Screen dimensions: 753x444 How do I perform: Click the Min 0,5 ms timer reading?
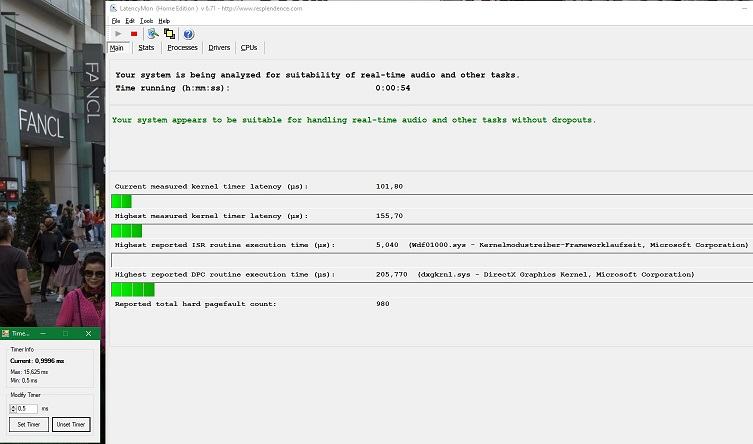coord(24,381)
